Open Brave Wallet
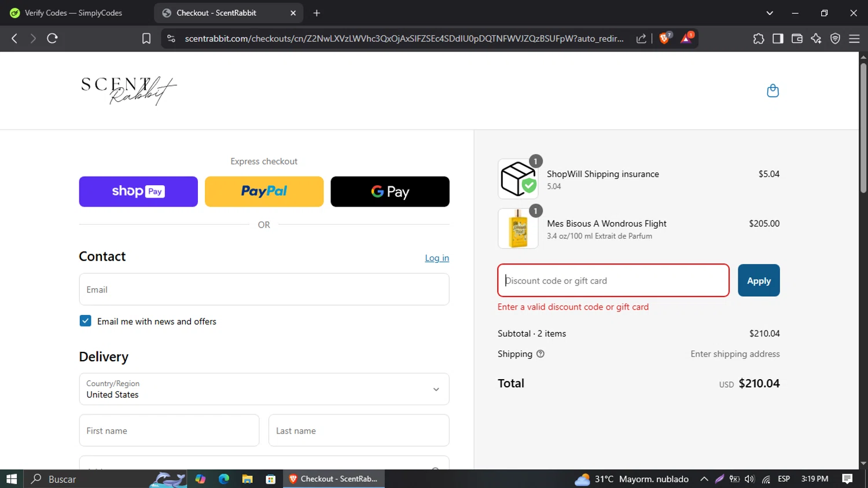Image resolution: width=868 pixels, height=488 pixels. [x=797, y=38]
